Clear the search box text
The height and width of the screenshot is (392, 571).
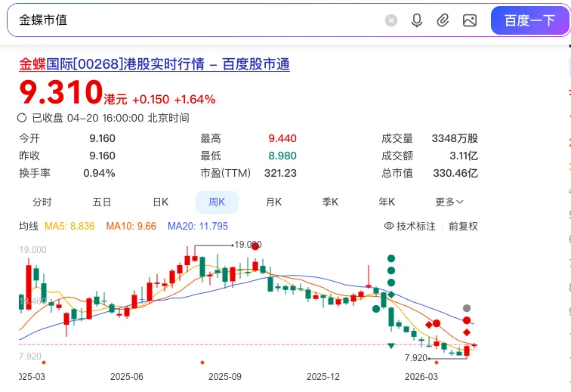coord(391,20)
